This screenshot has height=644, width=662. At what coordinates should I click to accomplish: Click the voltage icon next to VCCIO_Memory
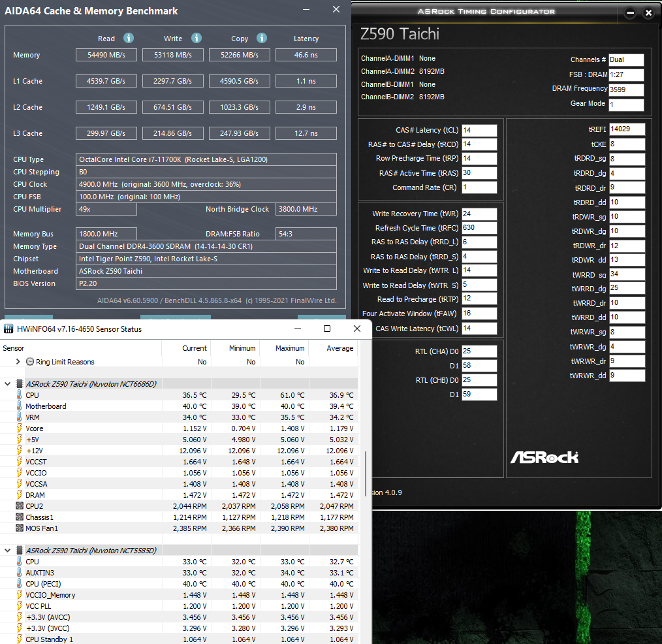tap(20, 594)
